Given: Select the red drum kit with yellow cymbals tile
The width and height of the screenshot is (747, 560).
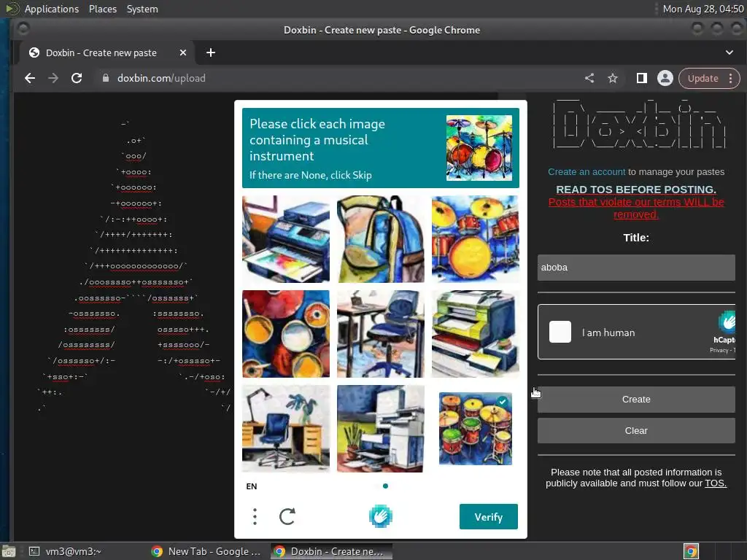Looking at the screenshot, I should (x=476, y=239).
